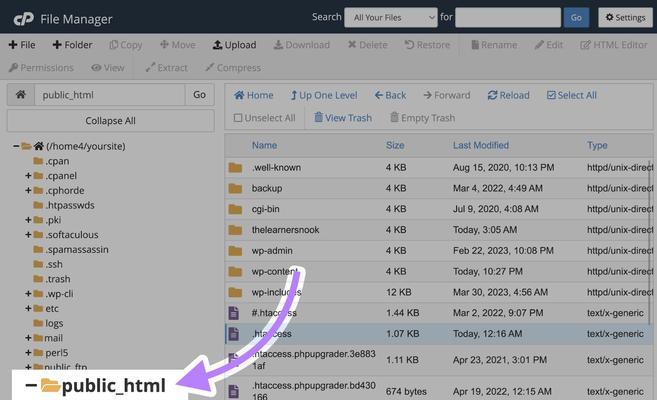
Task: Expand the .softaculous folder tree node
Action: pos(28,235)
